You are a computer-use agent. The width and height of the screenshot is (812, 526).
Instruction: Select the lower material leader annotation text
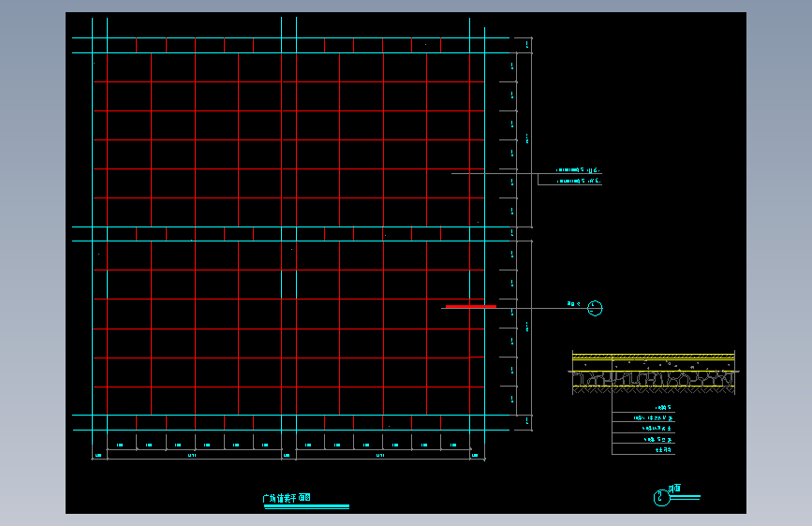(579, 181)
